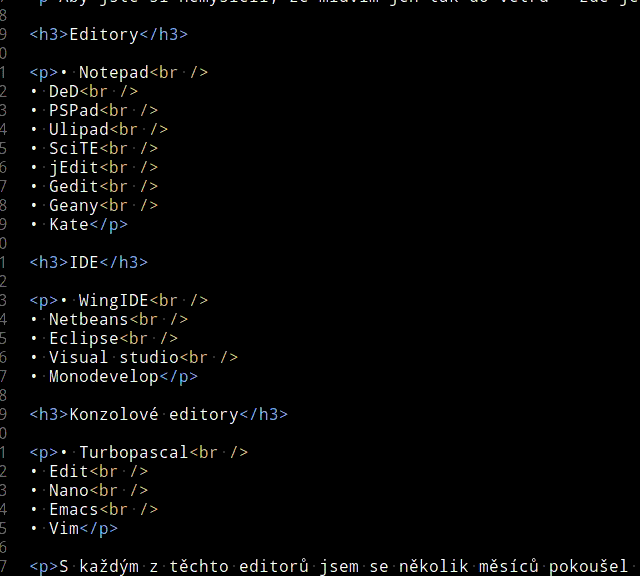Click the Vim entry before closing tag
Image resolution: width=640 pixels, height=576 pixels.
click(x=64, y=528)
